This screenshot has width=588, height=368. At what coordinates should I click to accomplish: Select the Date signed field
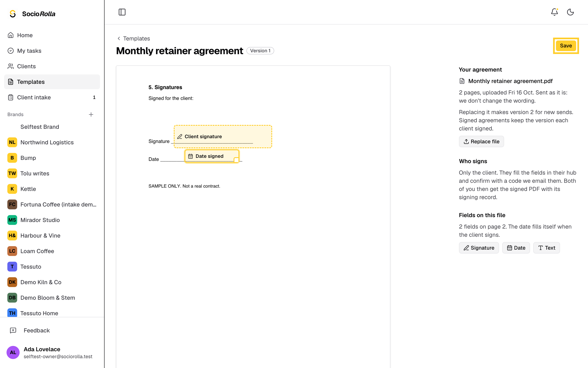point(212,156)
